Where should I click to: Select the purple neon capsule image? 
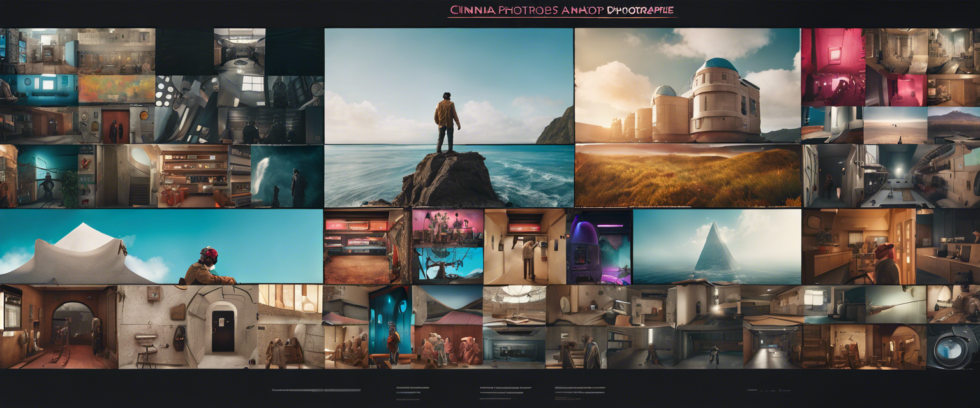click(599, 247)
